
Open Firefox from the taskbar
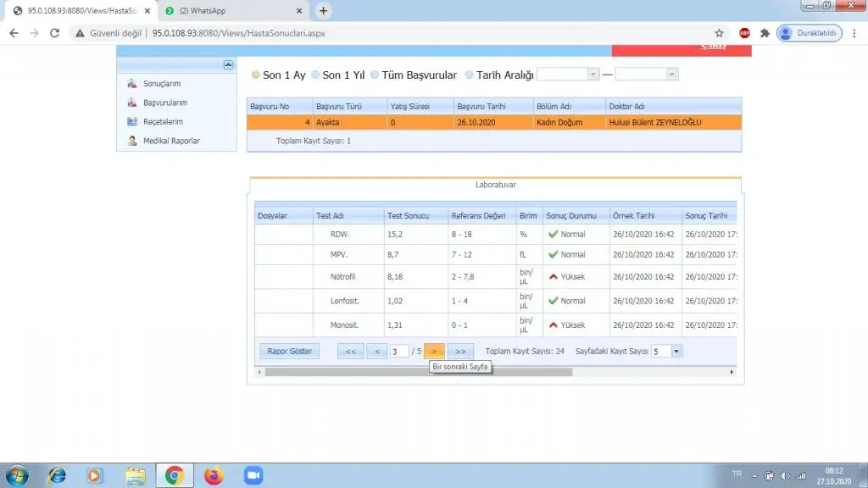click(x=214, y=475)
